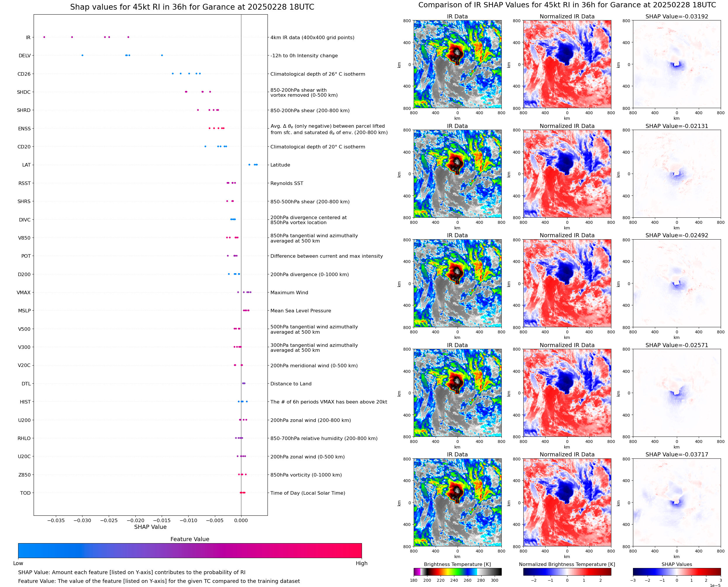Click the TOD feature label

point(25,493)
